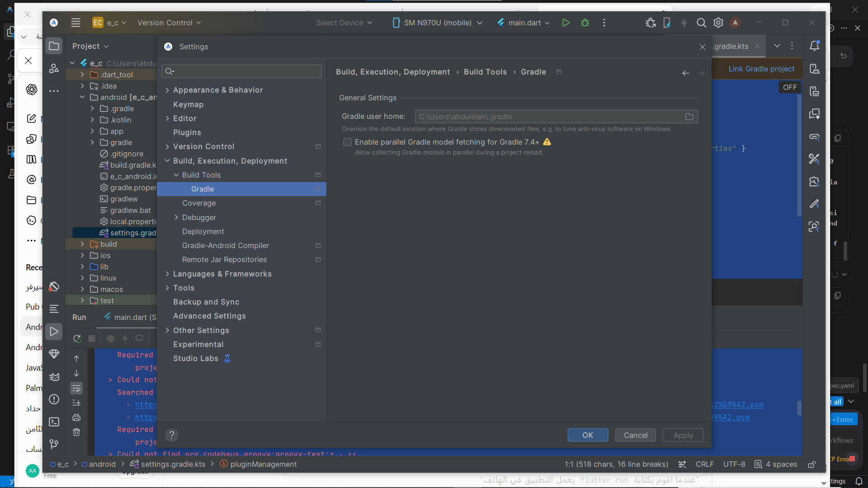The height and width of the screenshot is (488, 868).
Task: Click the UTF-8 encoding status item
Action: click(734, 464)
